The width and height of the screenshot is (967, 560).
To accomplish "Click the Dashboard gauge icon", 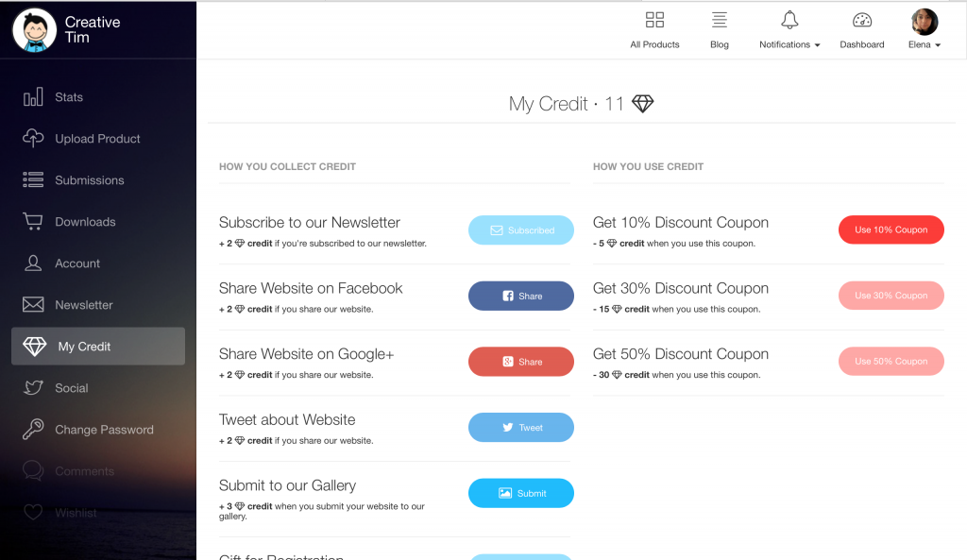I will coord(862,21).
